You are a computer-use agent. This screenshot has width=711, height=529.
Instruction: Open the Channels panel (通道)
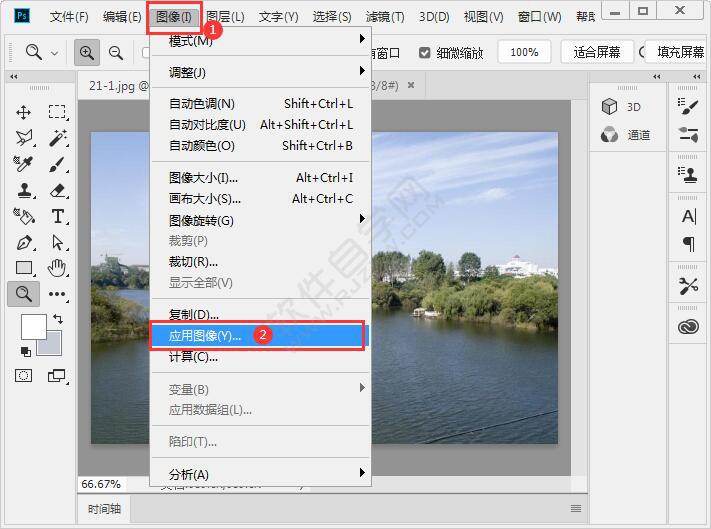pyautogui.click(x=628, y=135)
